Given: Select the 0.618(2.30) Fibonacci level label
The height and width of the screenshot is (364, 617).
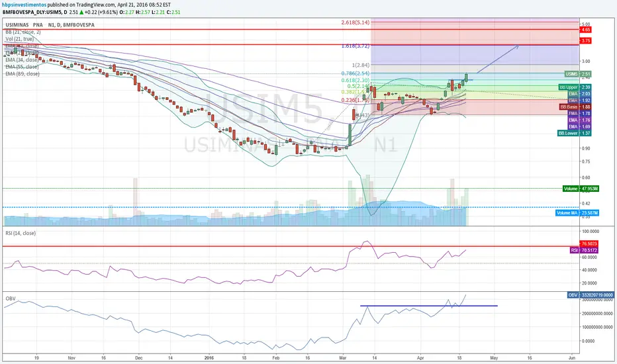Looking at the screenshot, I should (x=356, y=80).
